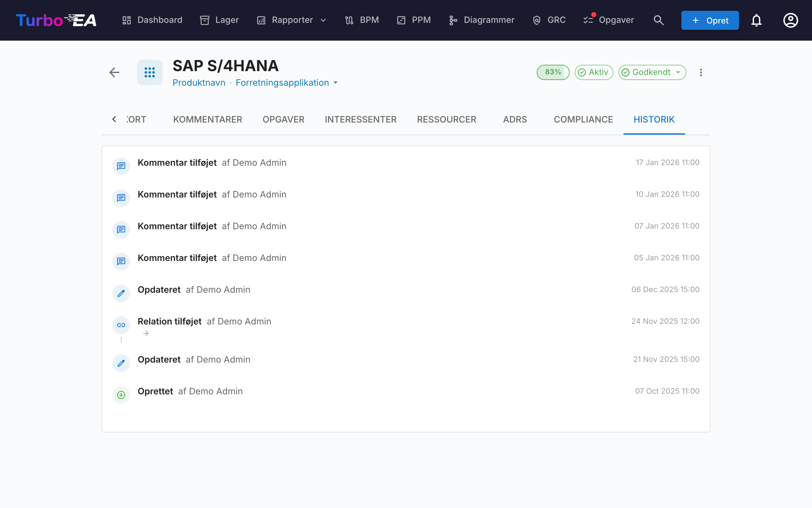The height and width of the screenshot is (508, 812).
Task: Click the Aktiv status chip
Action: tap(594, 72)
